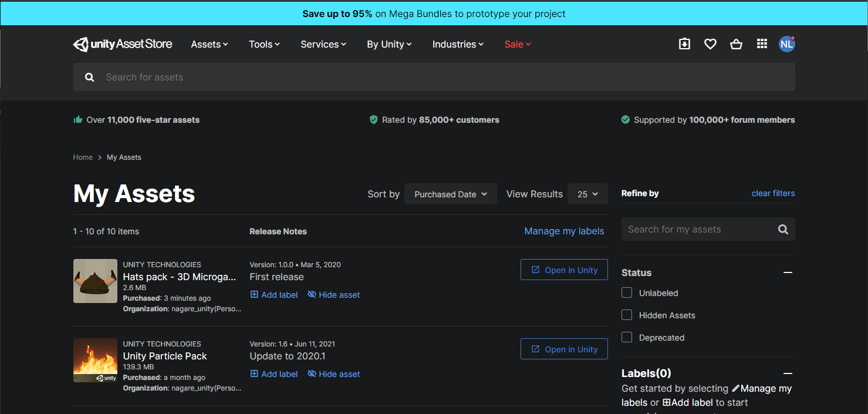Click the Update to 2020.1 note text
This screenshot has height=414, width=868.
(288, 356)
